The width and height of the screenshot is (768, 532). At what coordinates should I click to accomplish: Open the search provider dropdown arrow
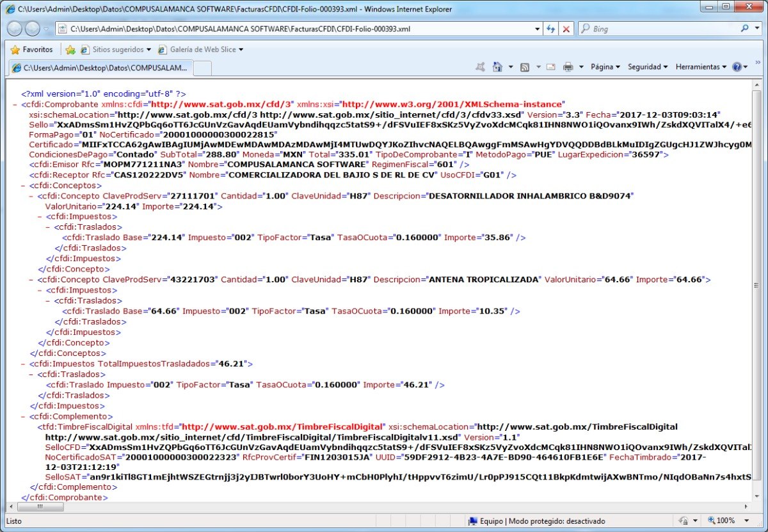tap(757, 29)
